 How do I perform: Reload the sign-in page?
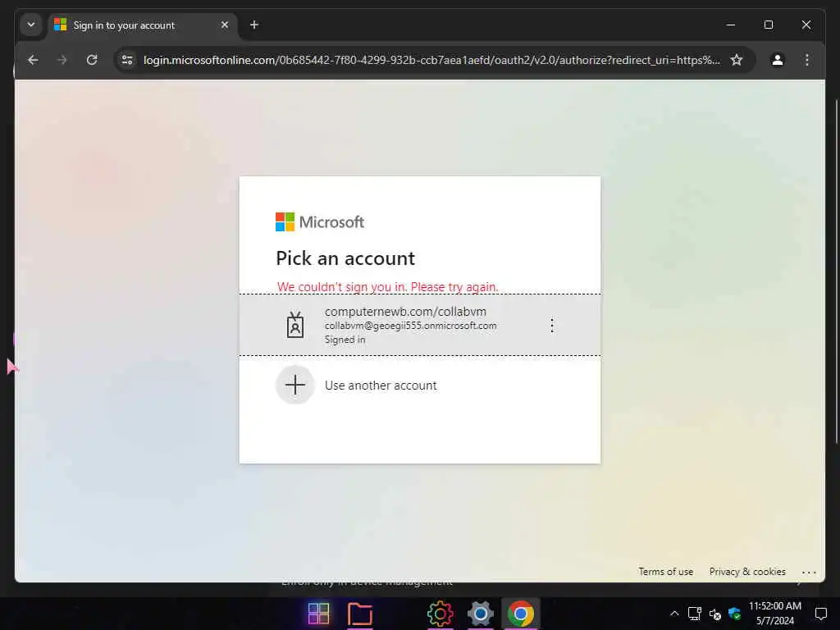click(x=92, y=60)
